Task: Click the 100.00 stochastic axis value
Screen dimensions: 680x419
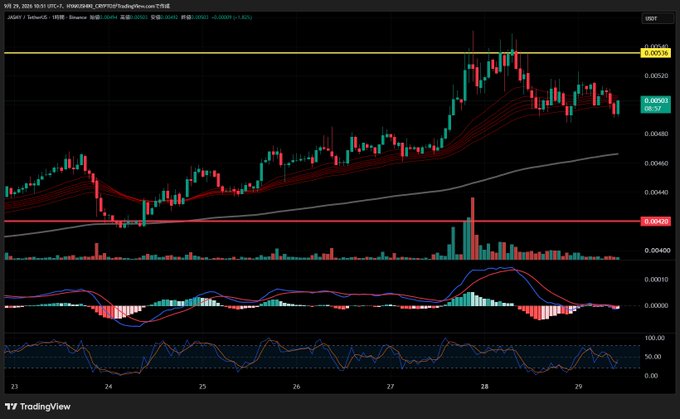Action: point(654,338)
